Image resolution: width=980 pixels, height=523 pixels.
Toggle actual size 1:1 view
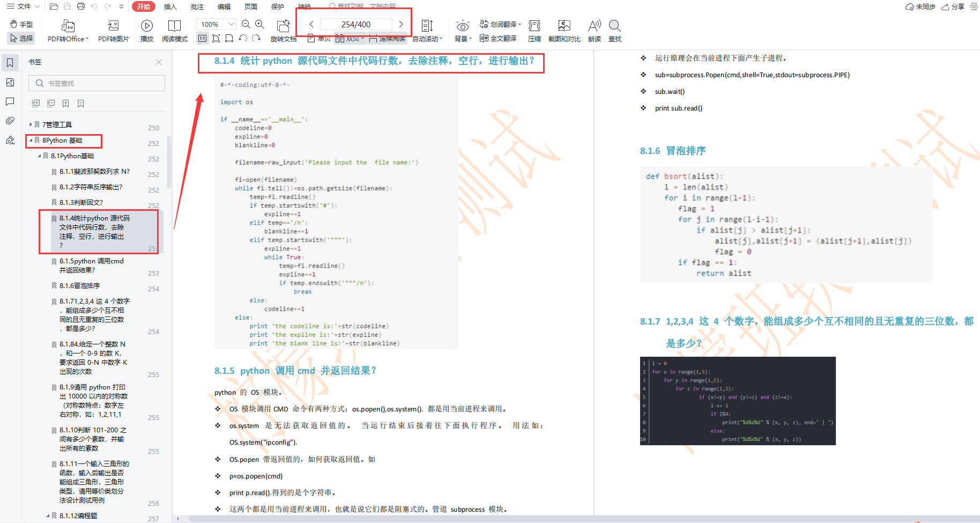pyautogui.click(x=202, y=38)
